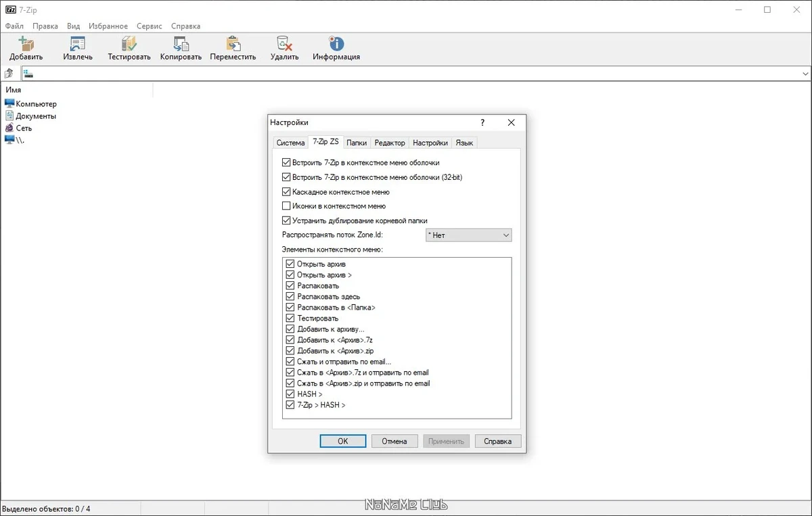Switch to the 7-Zip ZS tab
Screen dimensions: 812x516
point(325,142)
